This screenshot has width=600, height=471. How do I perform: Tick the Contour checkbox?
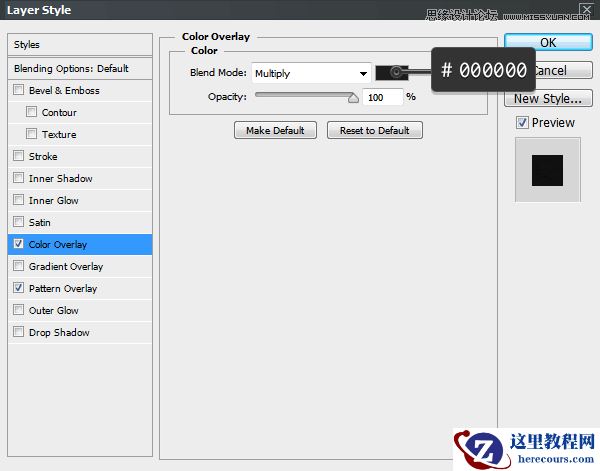click(x=31, y=112)
